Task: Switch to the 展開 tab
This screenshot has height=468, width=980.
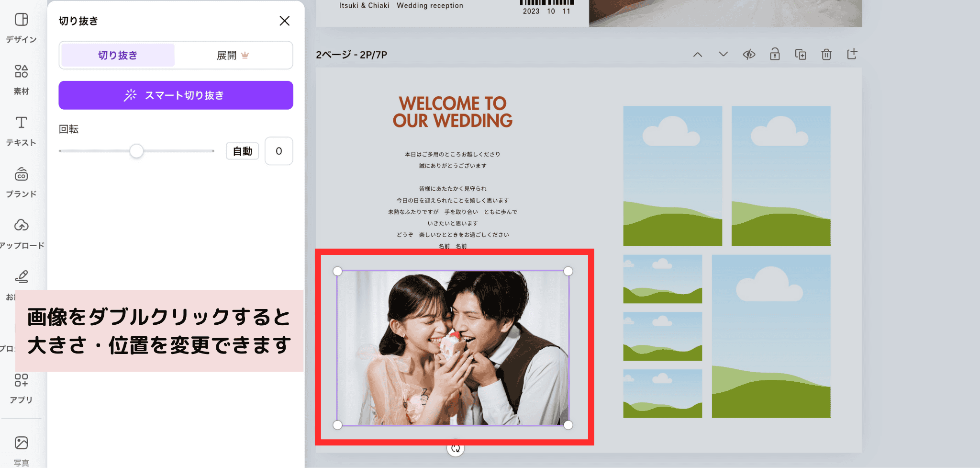Action: (233, 55)
